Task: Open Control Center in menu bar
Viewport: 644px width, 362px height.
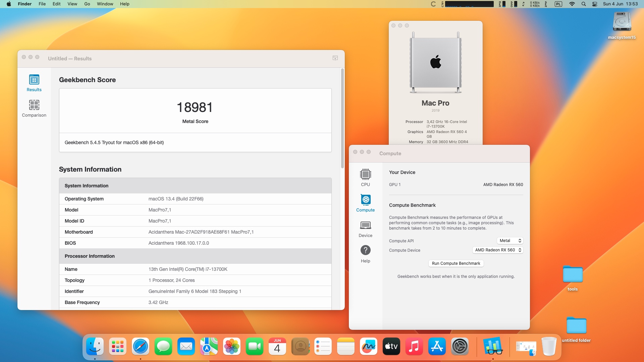Action: coord(595,4)
